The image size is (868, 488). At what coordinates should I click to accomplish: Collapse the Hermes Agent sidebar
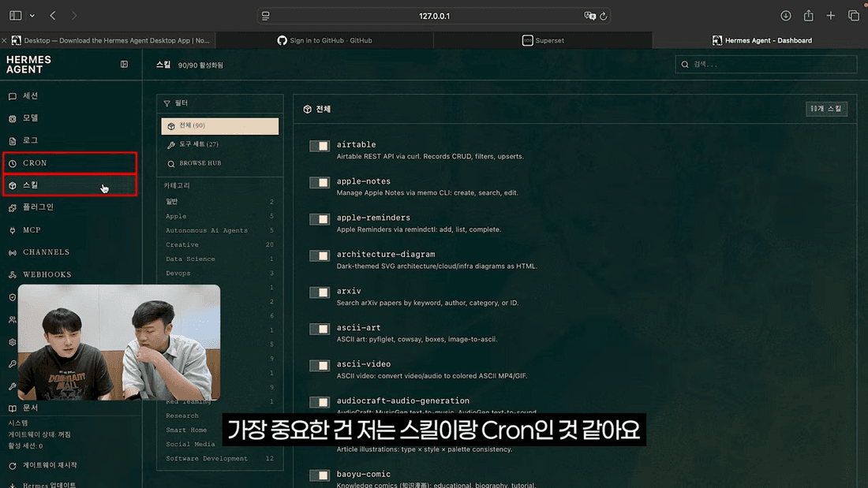124,64
